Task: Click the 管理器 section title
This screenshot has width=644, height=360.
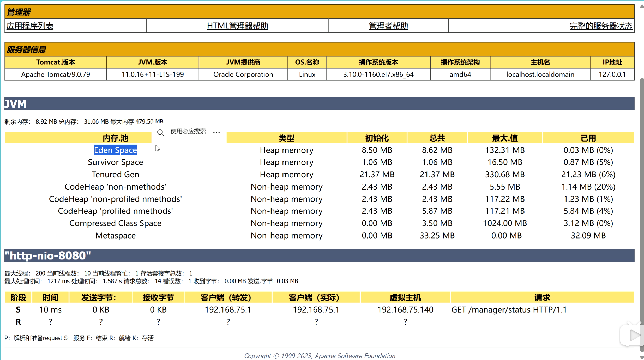Action: coord(19,12)
